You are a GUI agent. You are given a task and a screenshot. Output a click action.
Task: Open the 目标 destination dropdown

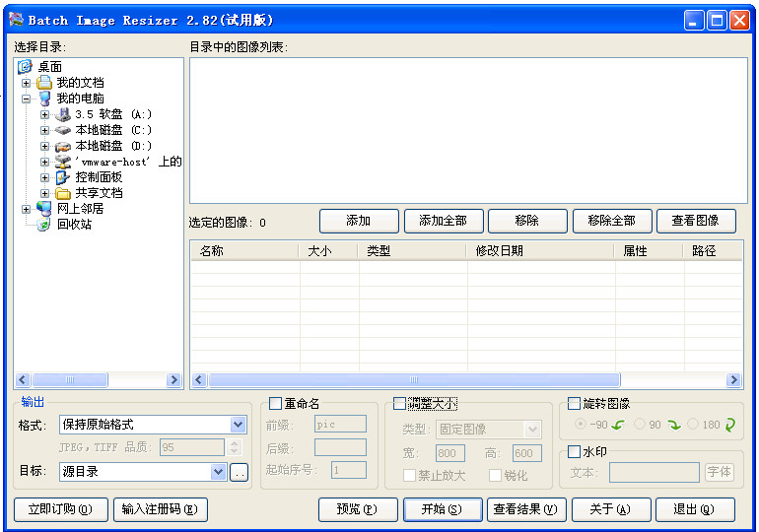pos(218,472)
